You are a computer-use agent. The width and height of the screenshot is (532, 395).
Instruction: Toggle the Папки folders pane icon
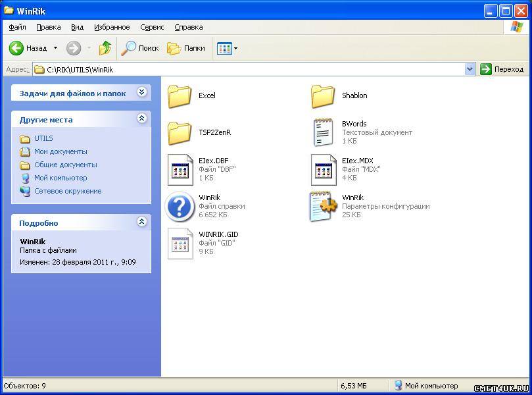[x=174, y=49]
